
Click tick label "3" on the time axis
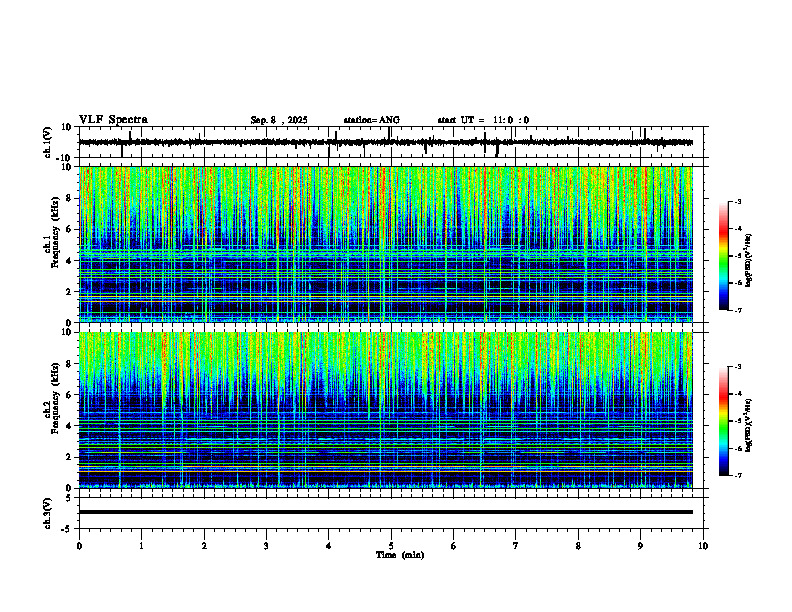point(266,546)
